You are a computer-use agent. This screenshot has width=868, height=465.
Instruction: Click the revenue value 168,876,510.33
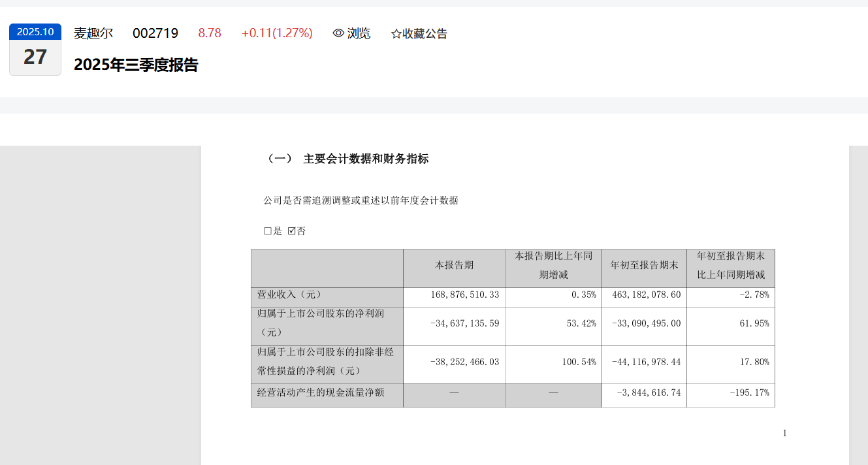pos(465,295)
